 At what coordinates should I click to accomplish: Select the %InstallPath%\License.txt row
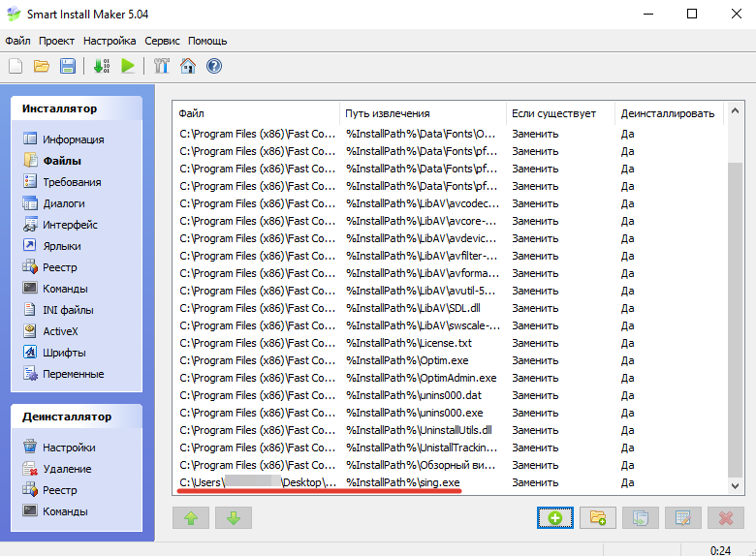[x=450, y=343]
